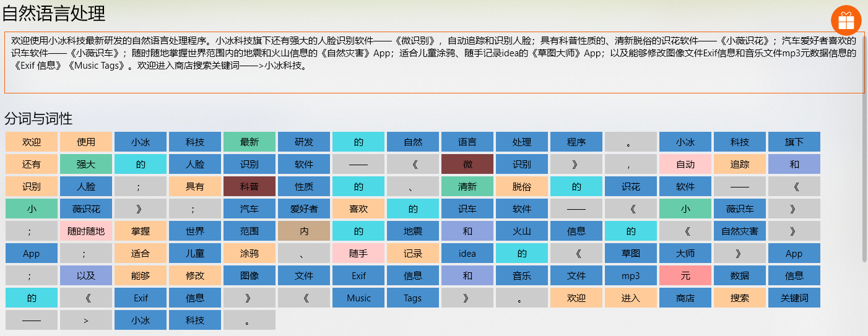Select the '修改' word tile
Screen dimensions: 868x336
(x=195, y=275)
